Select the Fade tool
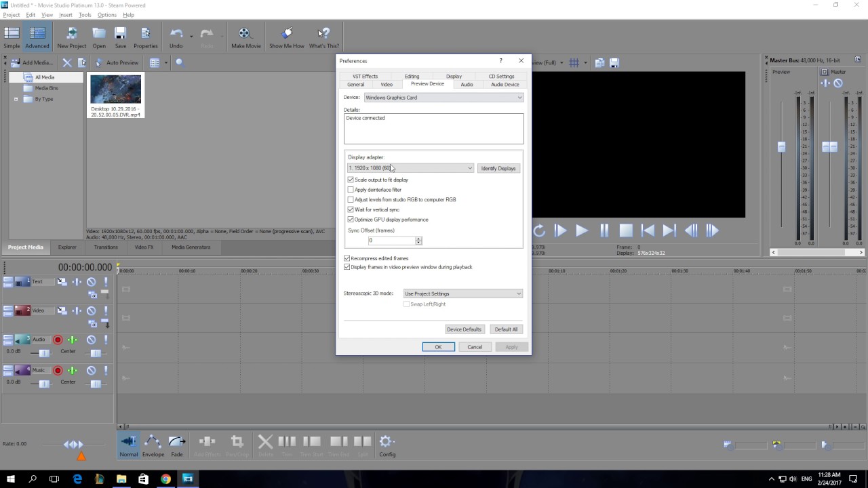Viewport: 868px width, 488px height. [x=177, y=446]
